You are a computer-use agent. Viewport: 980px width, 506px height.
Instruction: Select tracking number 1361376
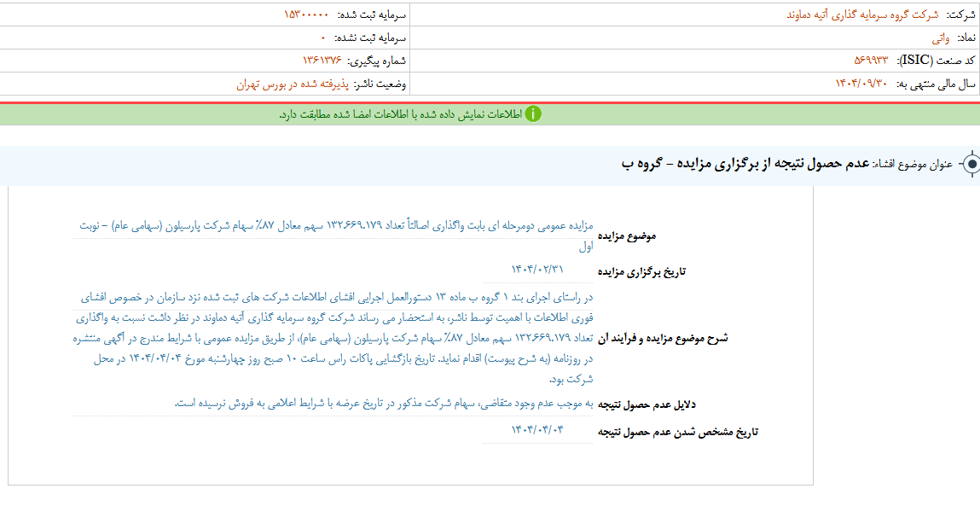tap(322, 61)
